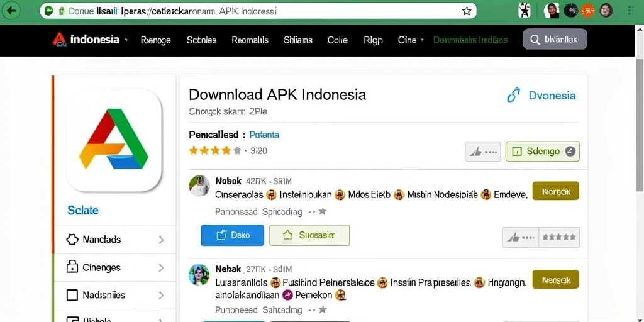Image resolution: width=644 pixels, height=322 pixels.
Task: Click the emoji icon after Pemekon
Action: coord(340,294)
